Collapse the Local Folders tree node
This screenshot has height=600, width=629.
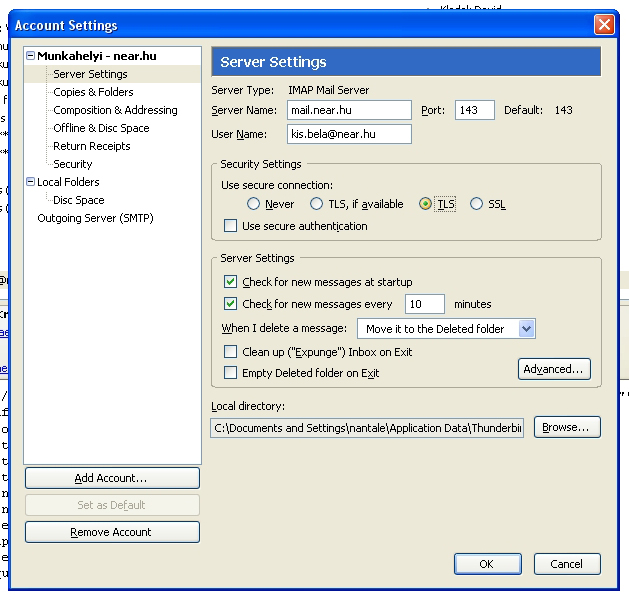click(31, 182)
